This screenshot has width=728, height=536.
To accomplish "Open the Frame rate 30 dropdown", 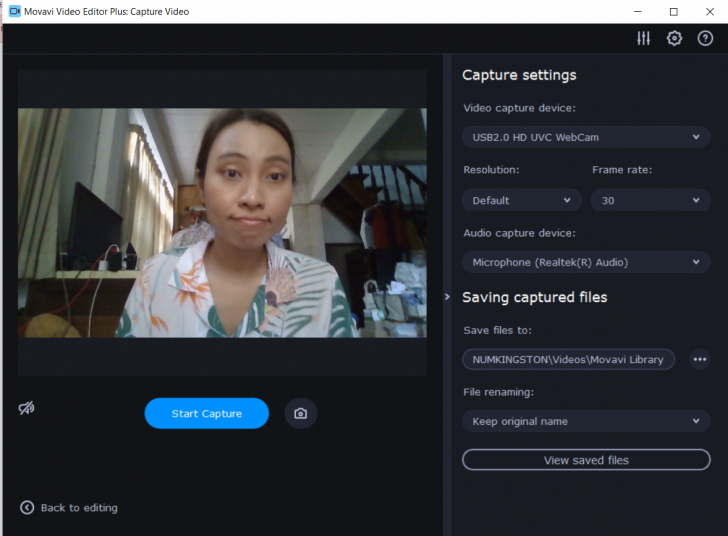I will (x=650, y=200).
